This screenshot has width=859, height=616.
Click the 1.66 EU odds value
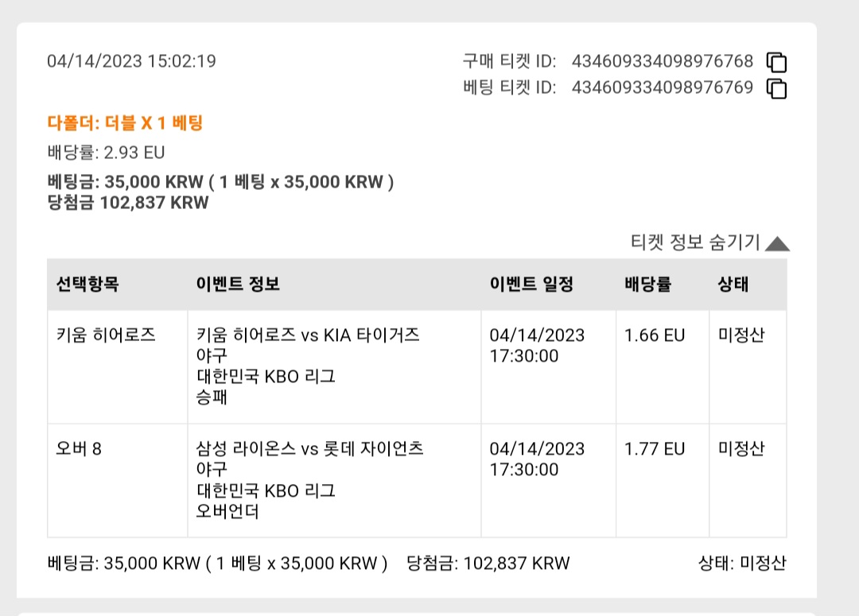coord(655,335)
